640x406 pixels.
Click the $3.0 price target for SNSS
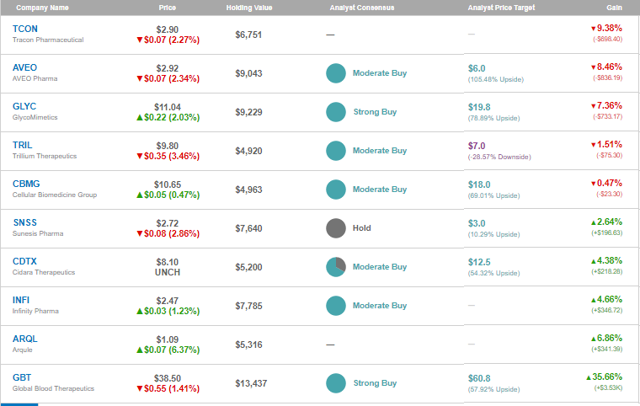pos(476,224)
